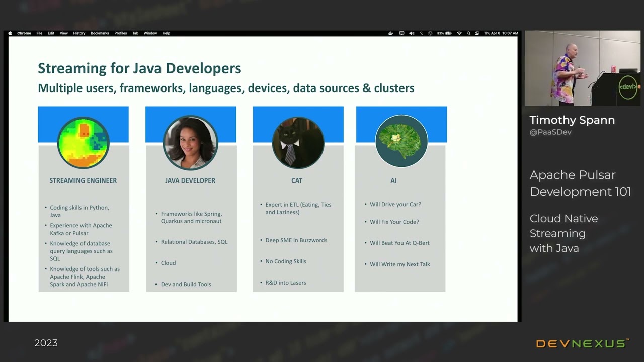Viewport: 644px width, 362px height.
Task: Click the STREAMING ENGINEER heading
Action: (83, 180)
